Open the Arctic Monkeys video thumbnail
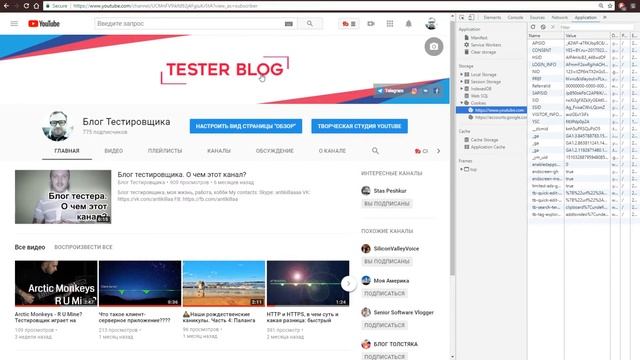Image resolution: width=640 pixels, height=360 pixels. click(x=56, y=284)
